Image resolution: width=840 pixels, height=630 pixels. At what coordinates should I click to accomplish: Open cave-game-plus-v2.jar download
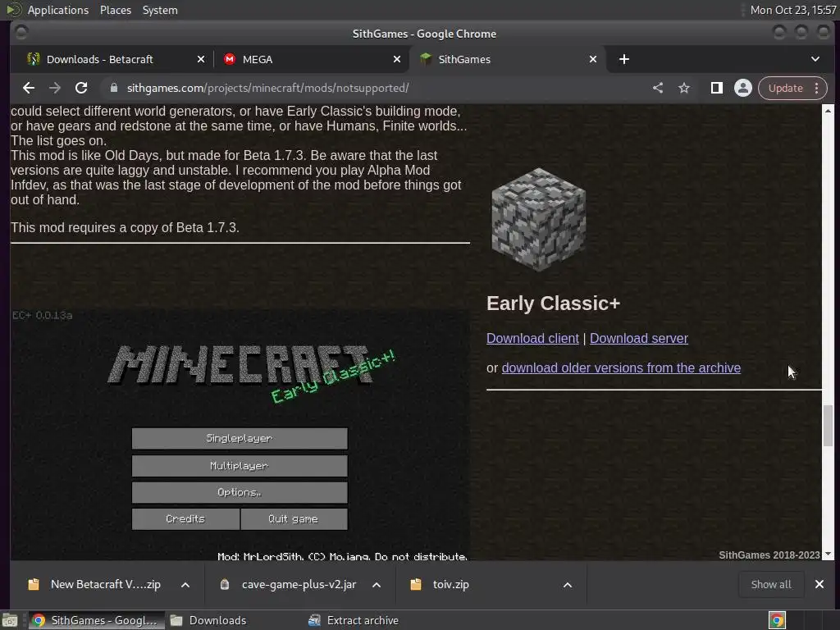click(x=299, y=584)
